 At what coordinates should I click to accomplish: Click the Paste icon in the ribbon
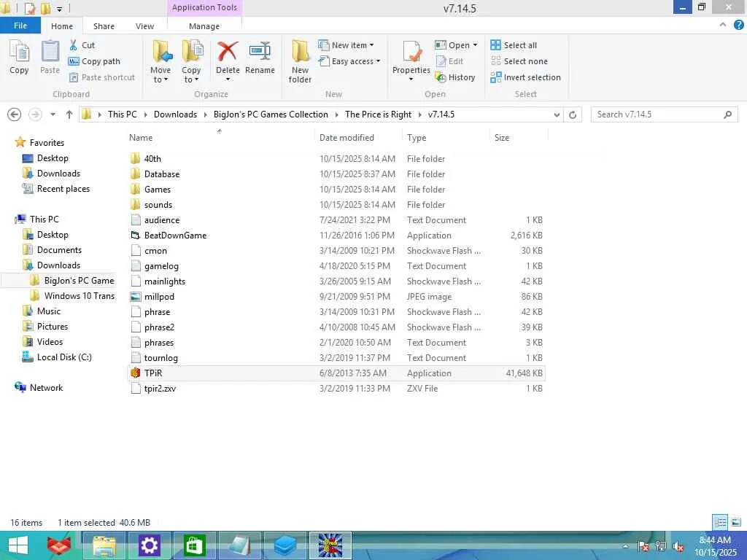50,57
